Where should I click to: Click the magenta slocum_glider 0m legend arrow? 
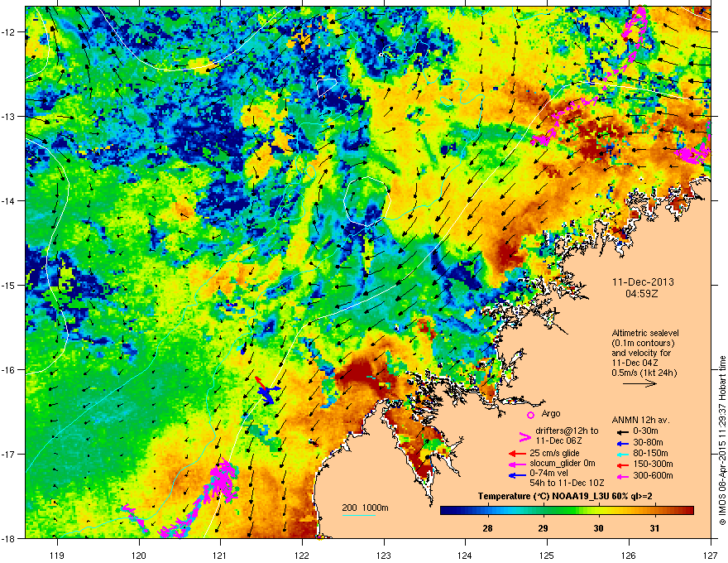point(517,464)
